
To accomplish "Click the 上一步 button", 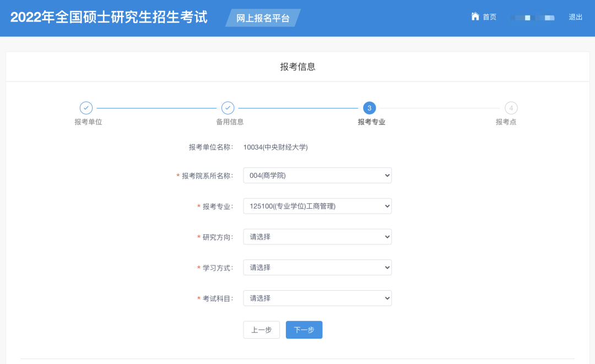I will (262, 330).
